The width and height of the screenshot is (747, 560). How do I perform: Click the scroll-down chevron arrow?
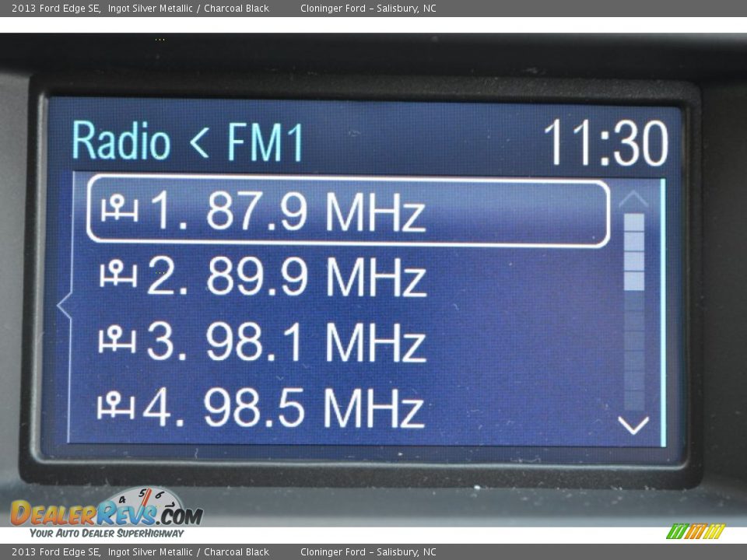coord(633,425)
